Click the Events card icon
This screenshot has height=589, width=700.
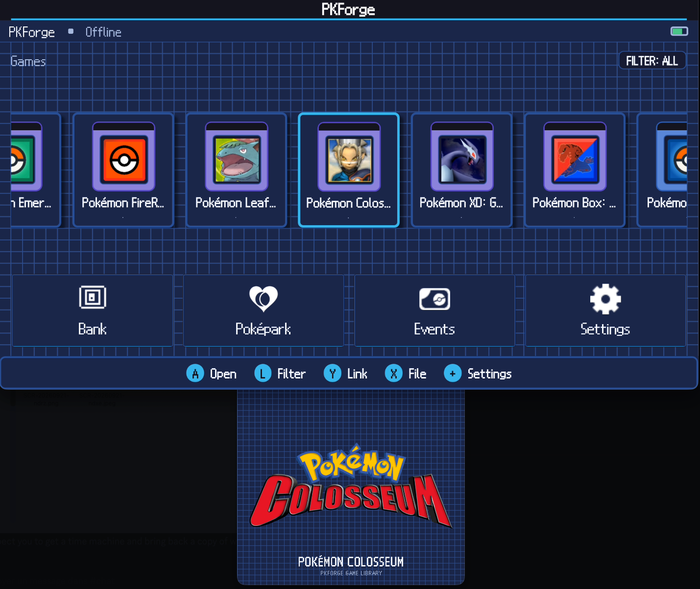pyautogui.click(x=434, y=299)
